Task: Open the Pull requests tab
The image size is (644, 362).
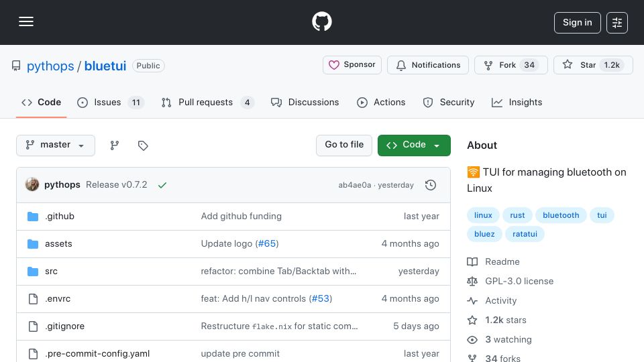Action: tap(207, 102)
